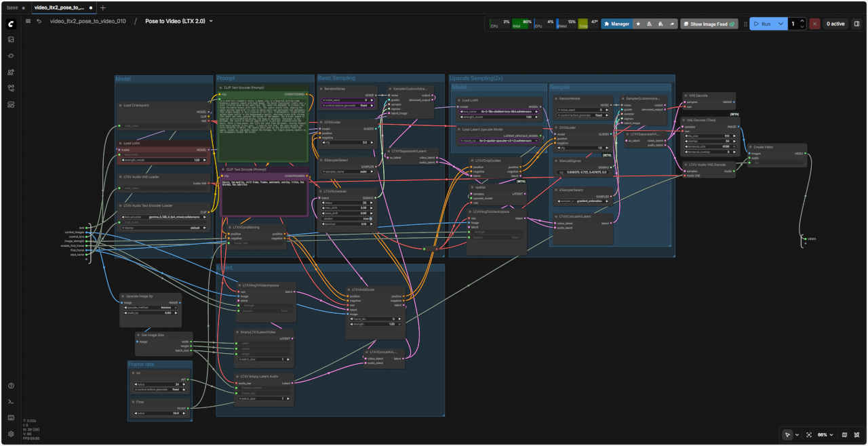Screen dimensions: 868x446
Task: Toggle Show Image Feed
Action: pyautogui.click(x=709, y=24)
